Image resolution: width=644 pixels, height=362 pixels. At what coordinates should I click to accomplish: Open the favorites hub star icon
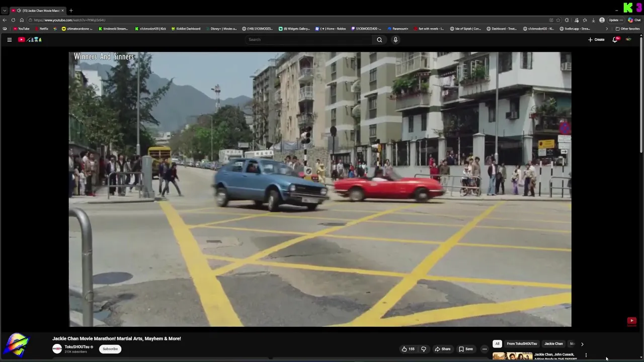[585, 20]
